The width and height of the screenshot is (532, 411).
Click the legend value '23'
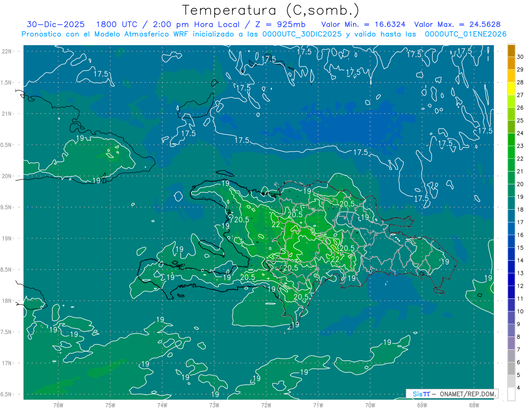point(521,146)
